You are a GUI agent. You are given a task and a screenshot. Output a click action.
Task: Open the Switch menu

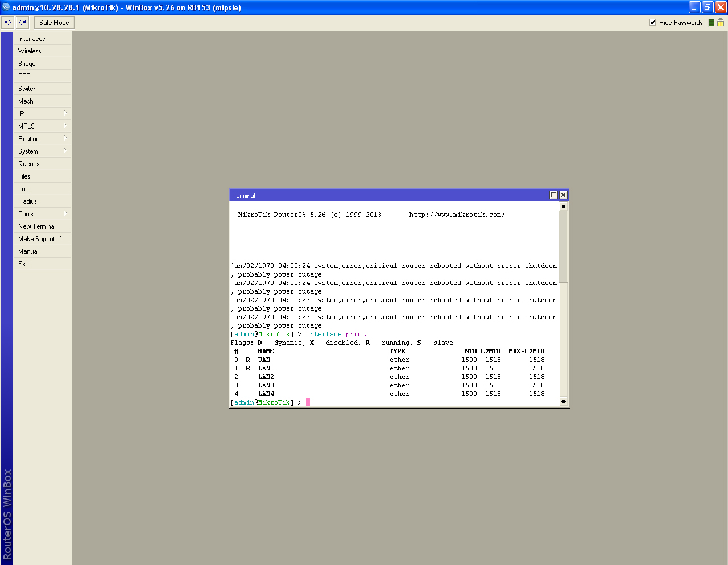42,89
